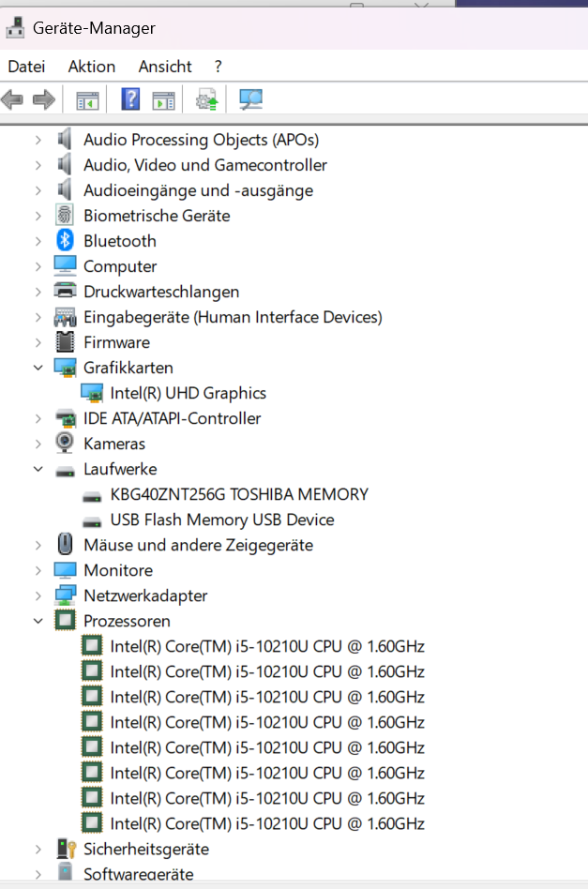The height and width of the screenshot is (889, 588).
Task: Expand the Computer node
Action: [x=38, y=266]
